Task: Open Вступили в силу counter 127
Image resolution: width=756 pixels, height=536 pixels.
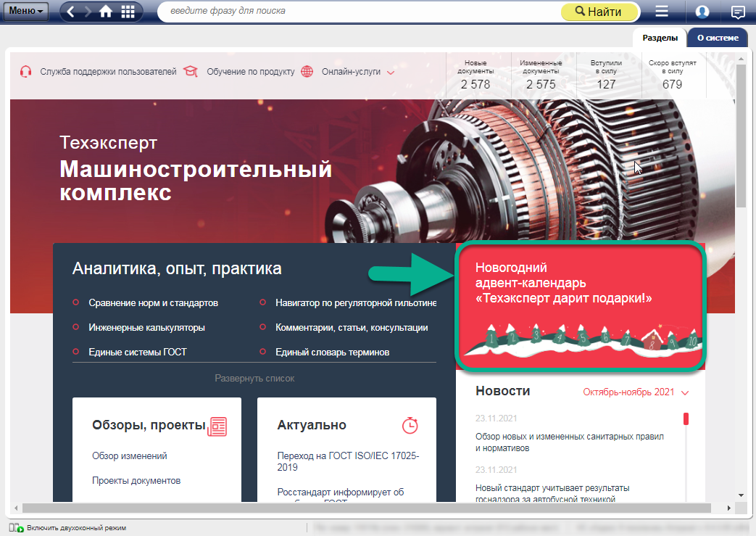Action: 606,75
